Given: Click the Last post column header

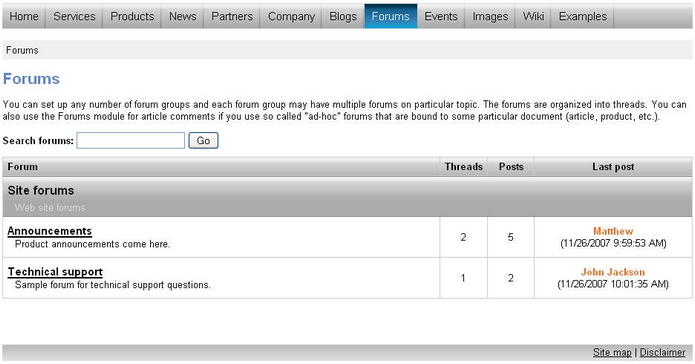Looking at the screenshot, I should coord(613,167).
